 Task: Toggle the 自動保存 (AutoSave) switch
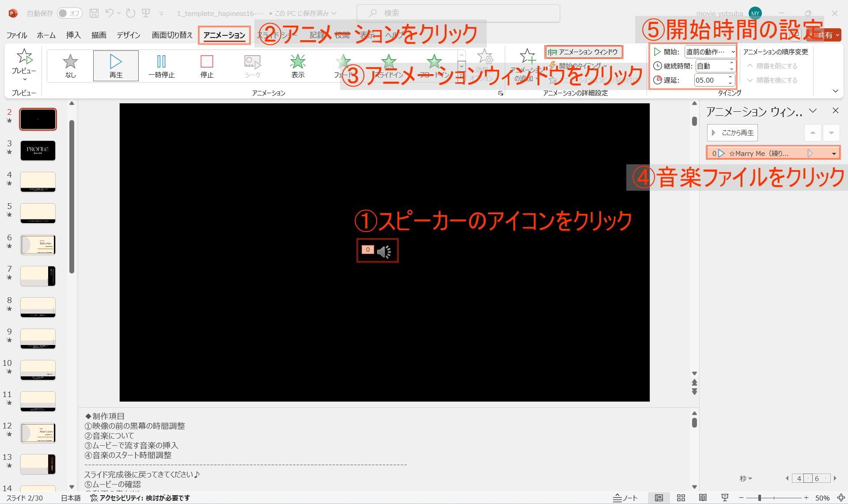70,13
